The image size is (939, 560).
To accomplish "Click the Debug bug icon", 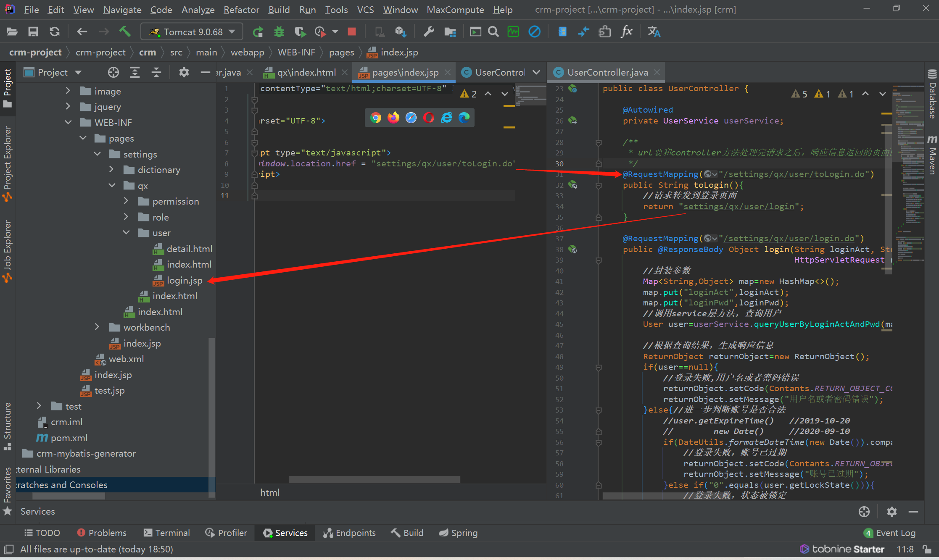I will coord(279,32).
